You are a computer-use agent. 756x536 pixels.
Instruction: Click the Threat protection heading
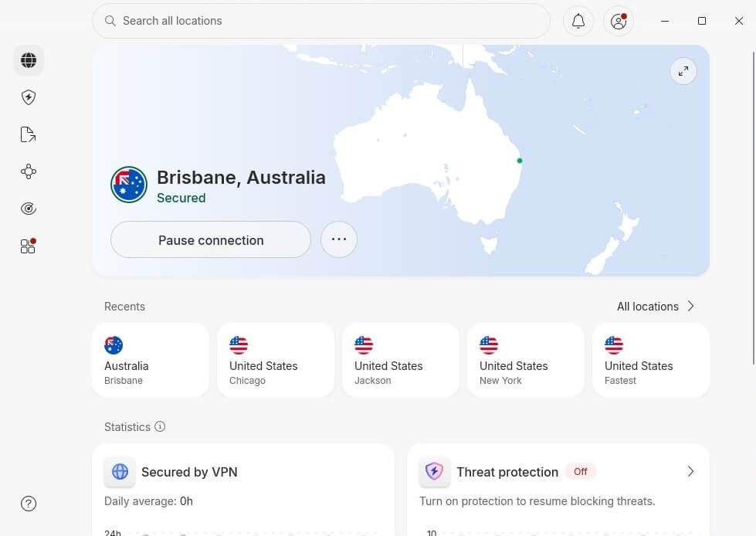pos(507,472)
